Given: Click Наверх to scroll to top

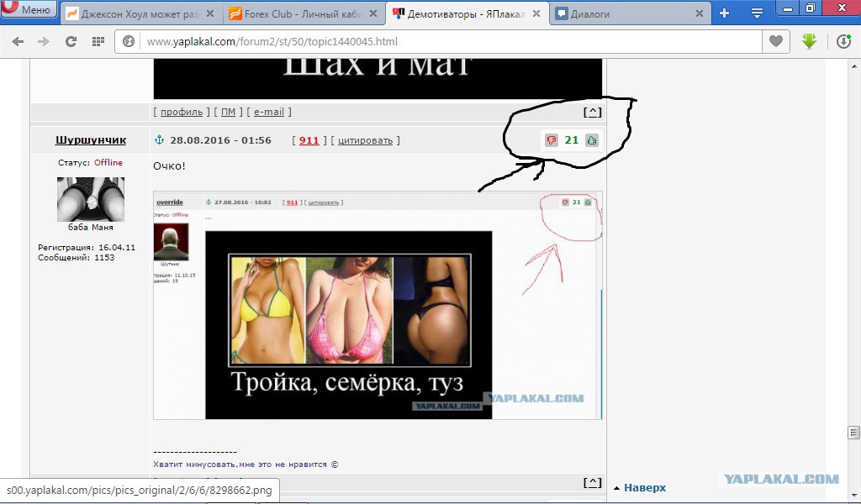Looking at the screenshot, I should coord(643,487).
